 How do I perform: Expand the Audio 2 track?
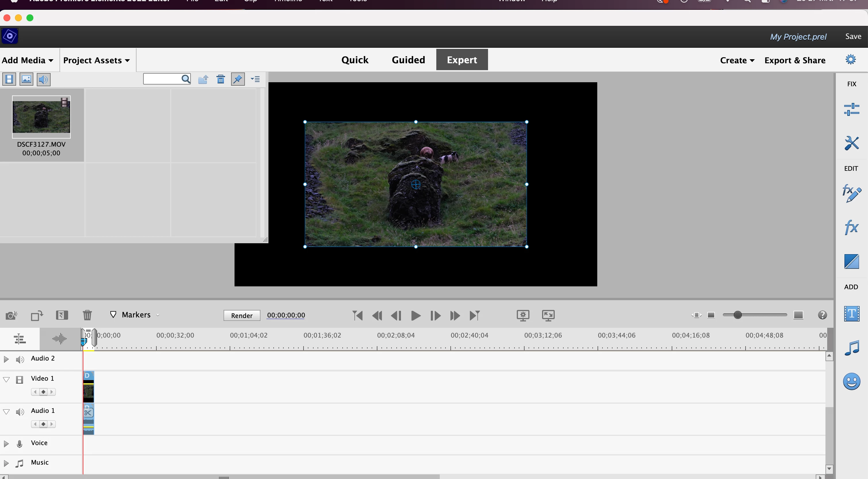tap(6, 359)
